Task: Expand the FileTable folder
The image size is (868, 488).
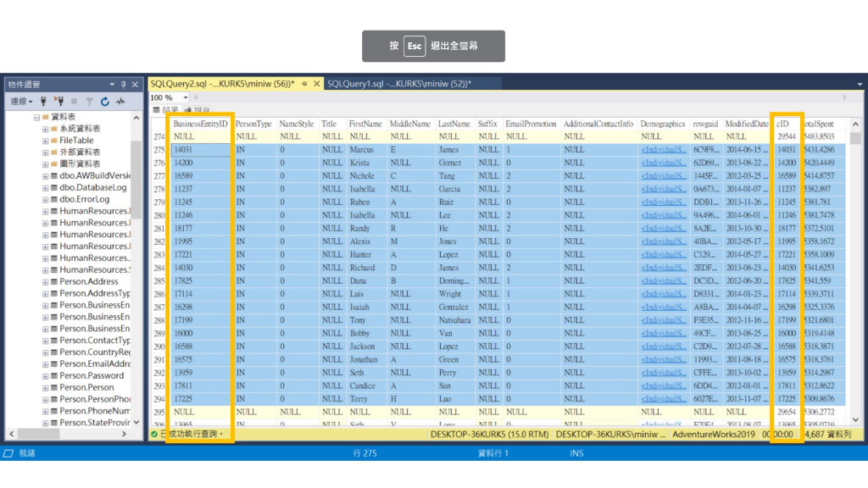Action: tap(46, 141)
